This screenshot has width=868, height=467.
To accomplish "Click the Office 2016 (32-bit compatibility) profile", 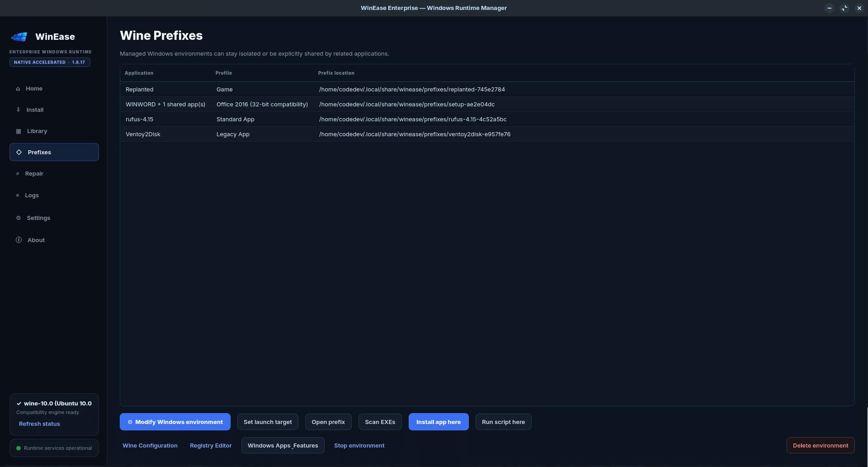I will [262, 105].
